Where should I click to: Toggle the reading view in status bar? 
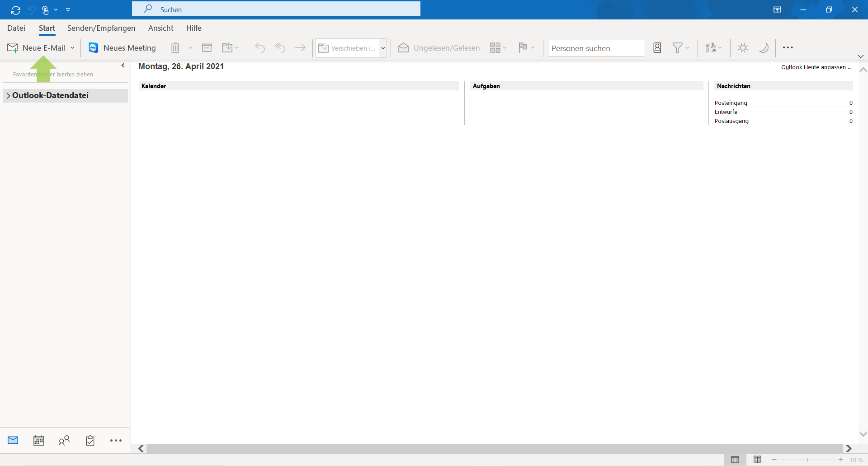coord(757,460)
